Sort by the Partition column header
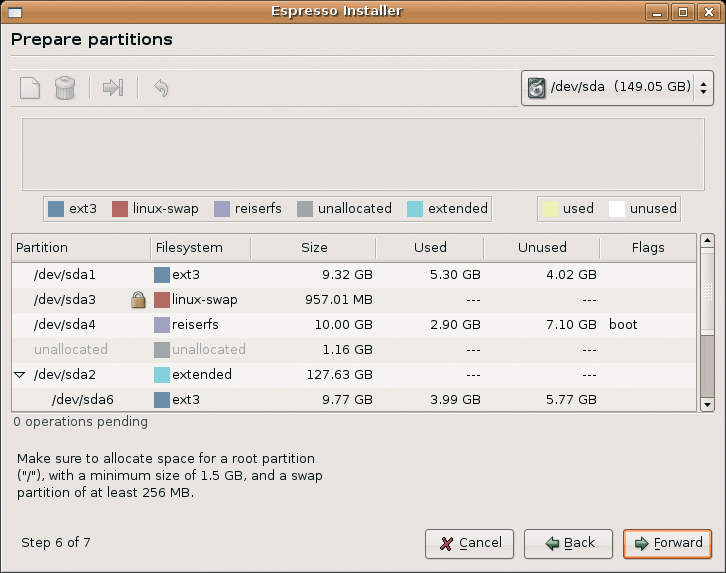This screenshot has height=573, width=726. 81,248
